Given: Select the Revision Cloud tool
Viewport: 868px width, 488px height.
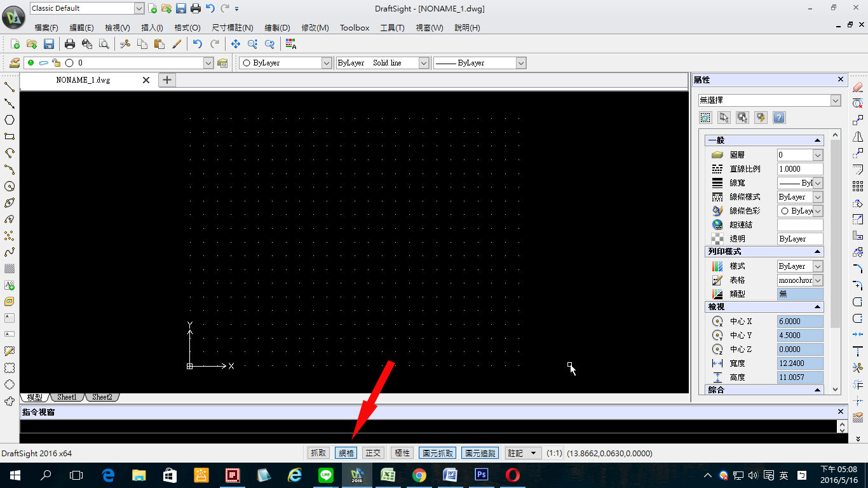Looking at the screenshot, I should [10, 401].
